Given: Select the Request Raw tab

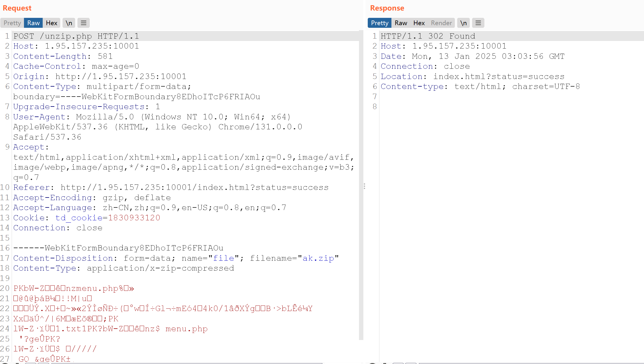Looking at the screenshot, I should [x=33, y=23].
